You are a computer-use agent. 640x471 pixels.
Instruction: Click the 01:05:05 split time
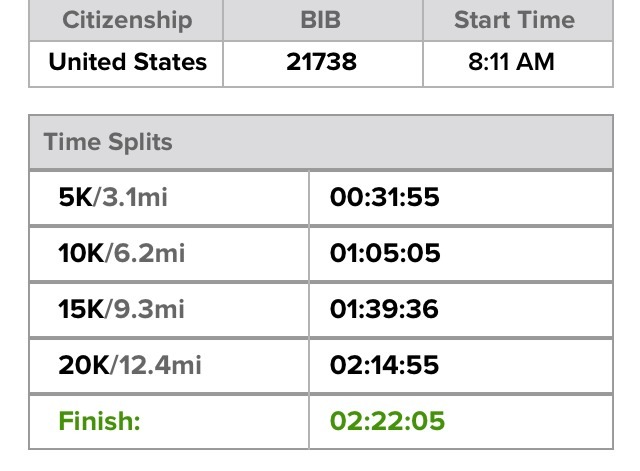[384, 253]
